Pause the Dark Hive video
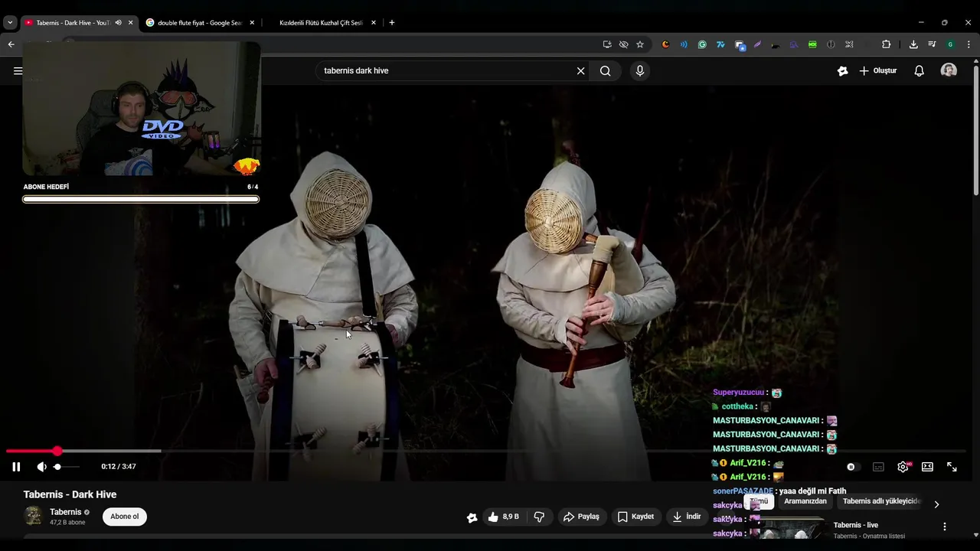Image resolution: width=980 pixels, height=551 pixels. pyautogui.click(x=16, y=467)
